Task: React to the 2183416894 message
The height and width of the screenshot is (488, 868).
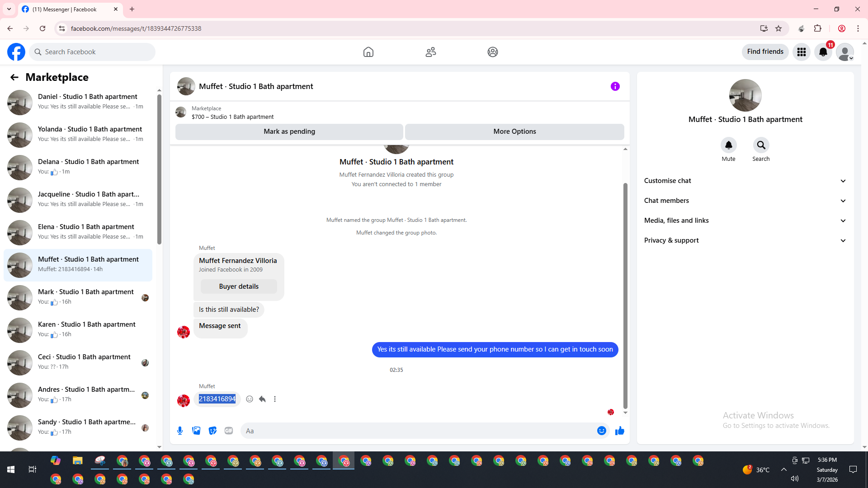Action: (250, 399)
